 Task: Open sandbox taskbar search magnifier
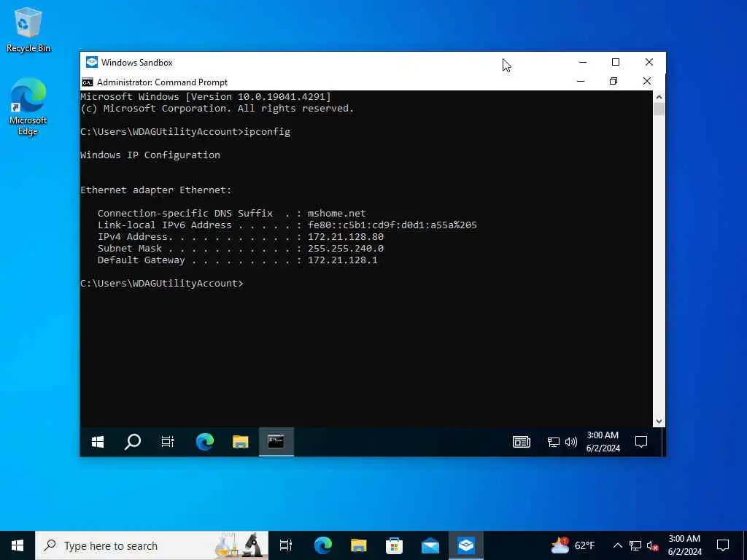point(133,442)
